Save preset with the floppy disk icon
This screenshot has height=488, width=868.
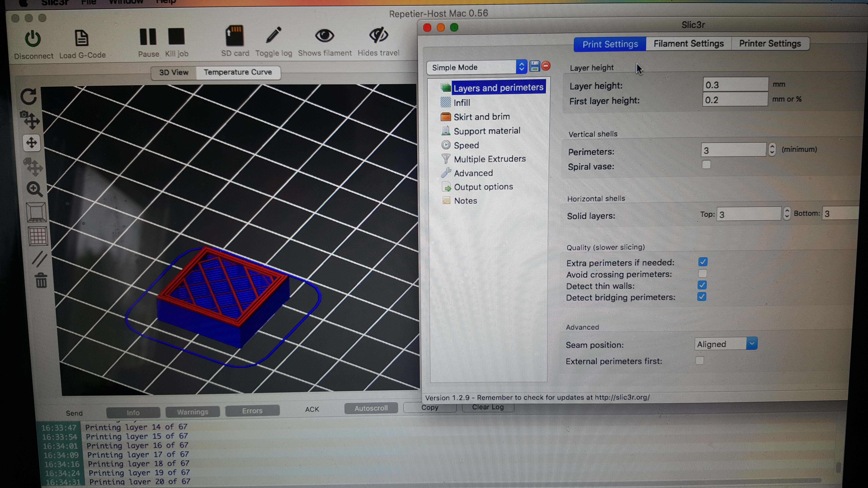[x=534, y=66]
